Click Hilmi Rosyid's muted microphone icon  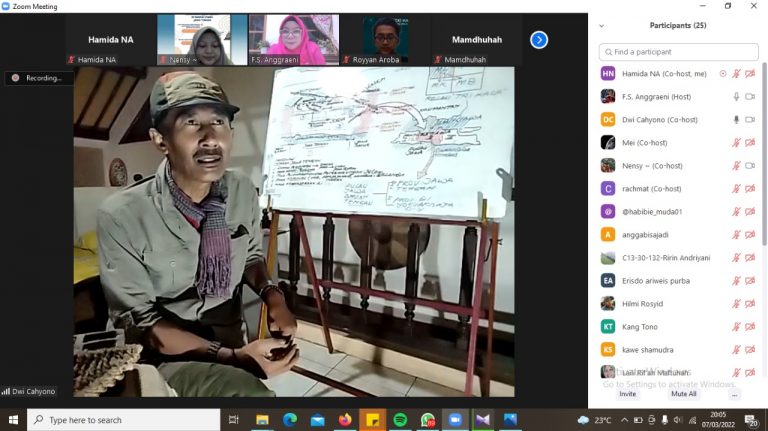coord(736,304)
